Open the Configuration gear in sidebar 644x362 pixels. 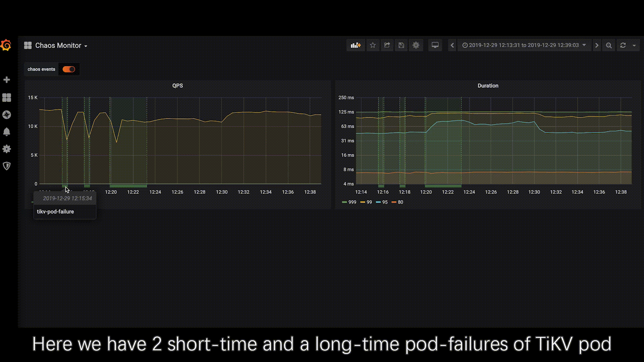tap(6, 149)
